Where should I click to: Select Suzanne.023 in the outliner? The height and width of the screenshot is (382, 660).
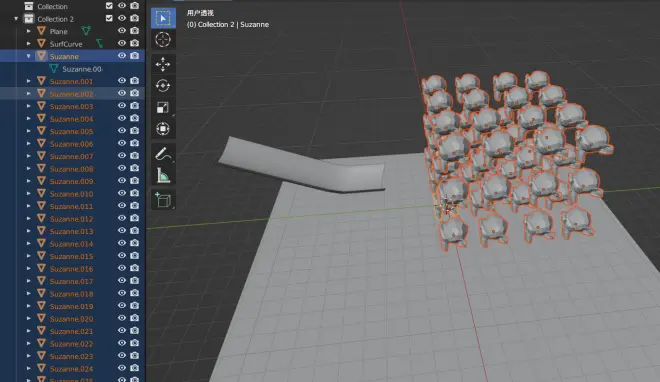pos(71,356)
